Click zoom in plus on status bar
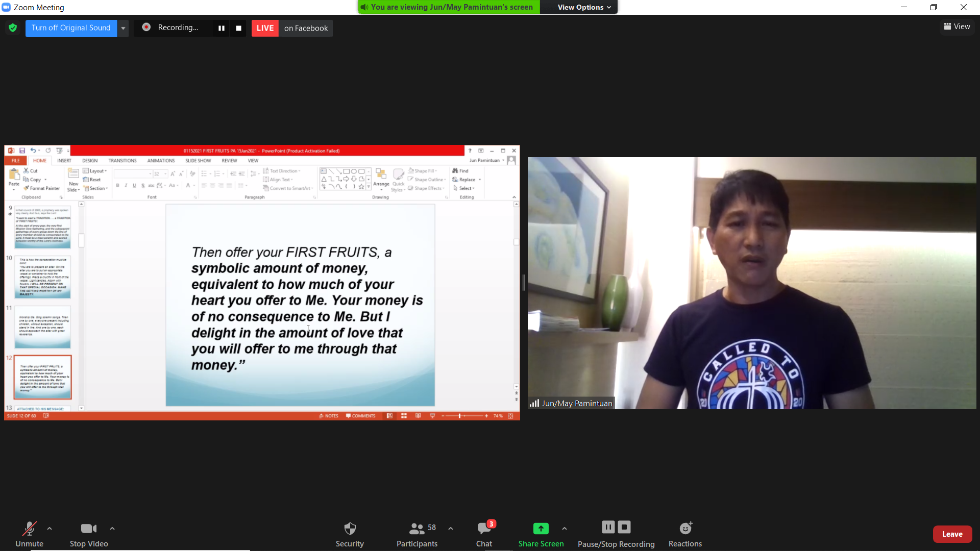Screen dimensions: 980x551 486,416
